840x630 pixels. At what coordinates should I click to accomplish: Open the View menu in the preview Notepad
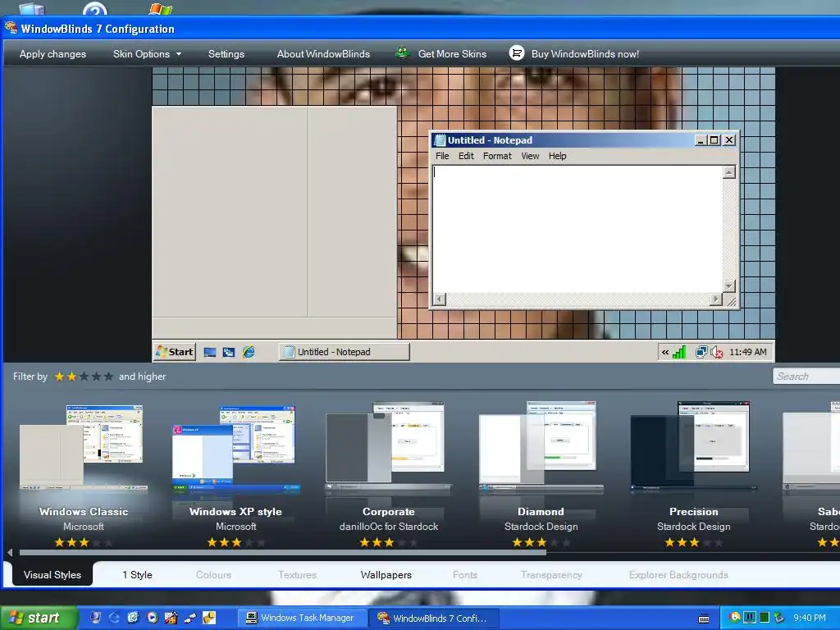coord(530,156)
